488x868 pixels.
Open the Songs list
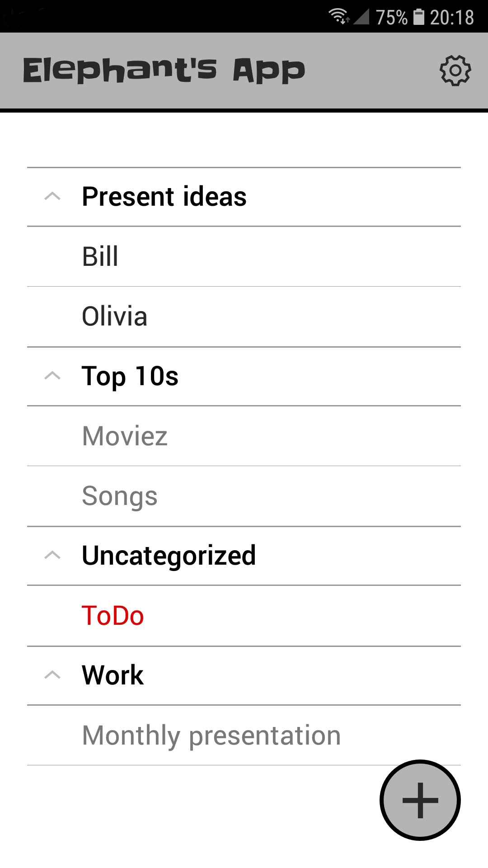pos(120,496)
